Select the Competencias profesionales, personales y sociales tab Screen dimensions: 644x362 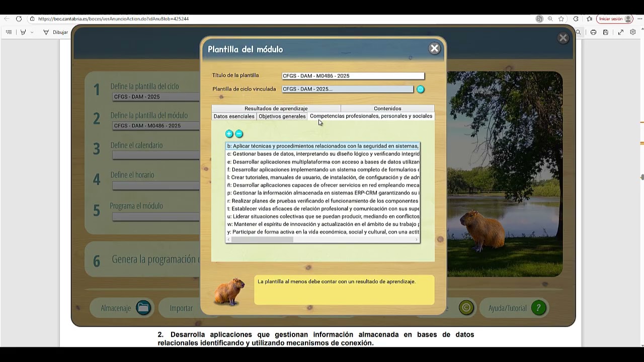371,116
